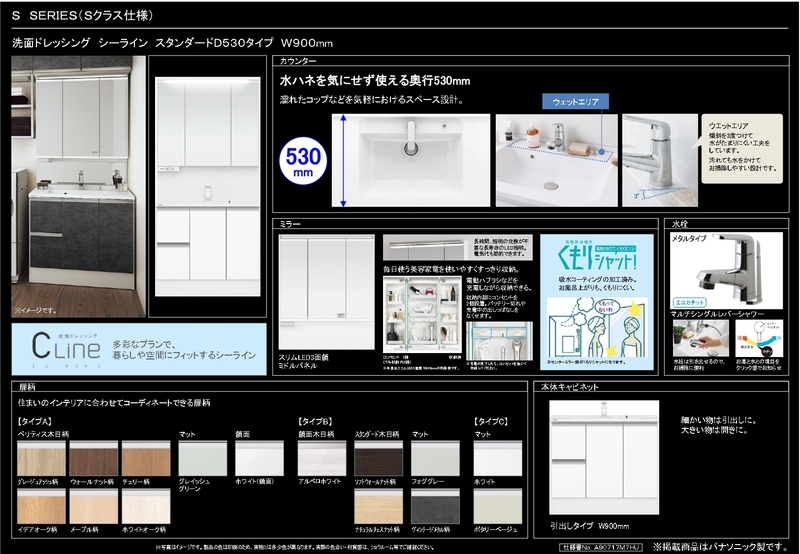
Task: Select the アルベロホワイト door swatch
Action: click(x=323, y=459)
